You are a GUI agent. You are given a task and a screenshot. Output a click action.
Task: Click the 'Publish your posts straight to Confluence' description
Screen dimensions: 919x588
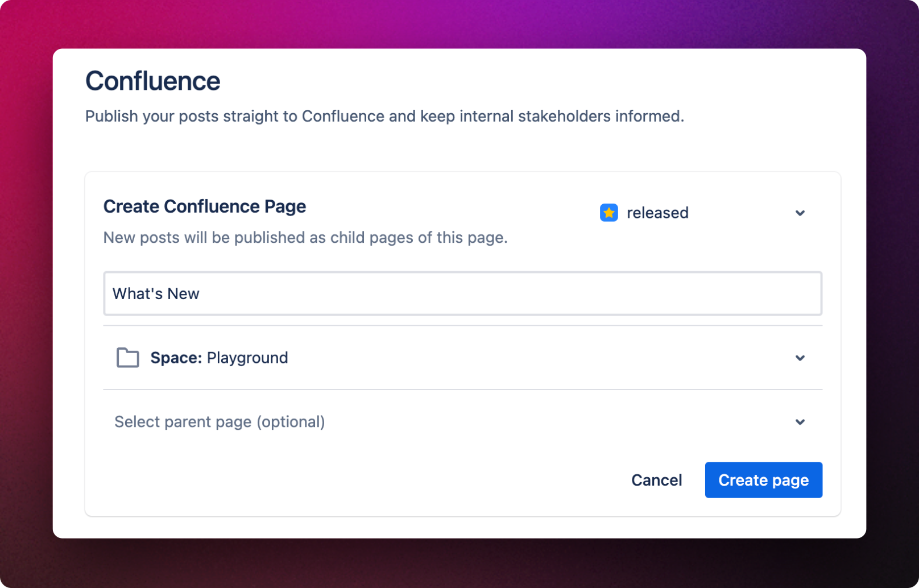384,116
